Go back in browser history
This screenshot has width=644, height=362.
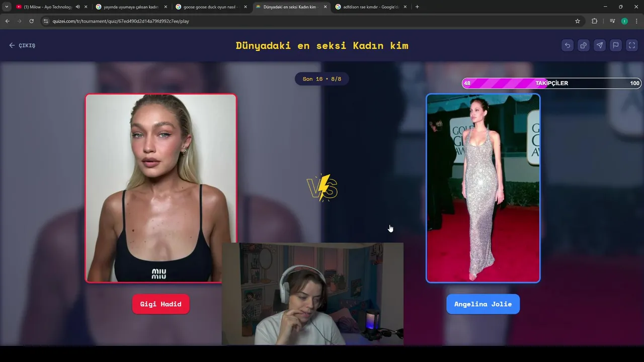(x=7, y=21)
